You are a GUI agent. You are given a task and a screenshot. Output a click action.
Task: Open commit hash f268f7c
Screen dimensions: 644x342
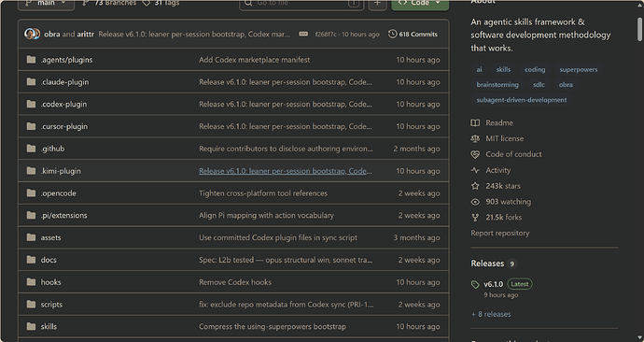pos(326,35)
